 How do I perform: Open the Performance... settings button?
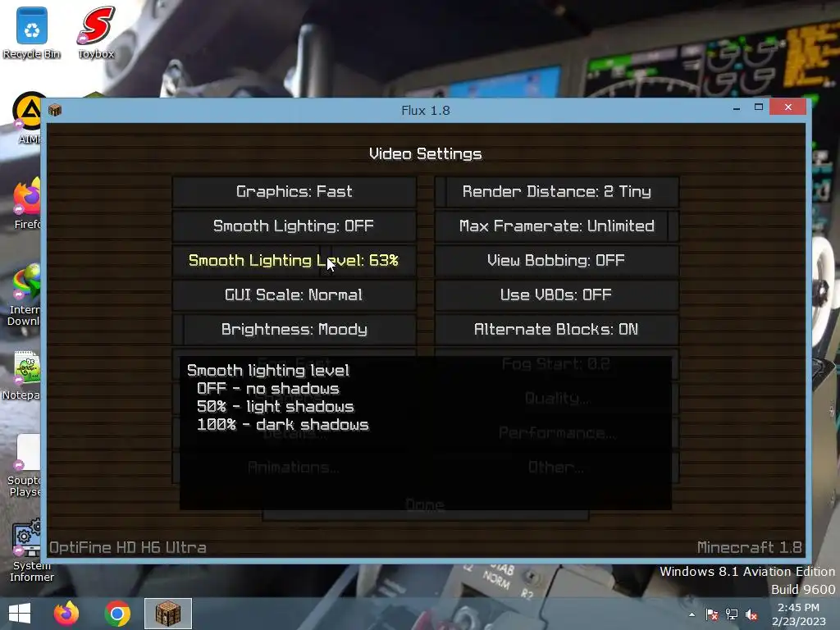click(557, 433)
